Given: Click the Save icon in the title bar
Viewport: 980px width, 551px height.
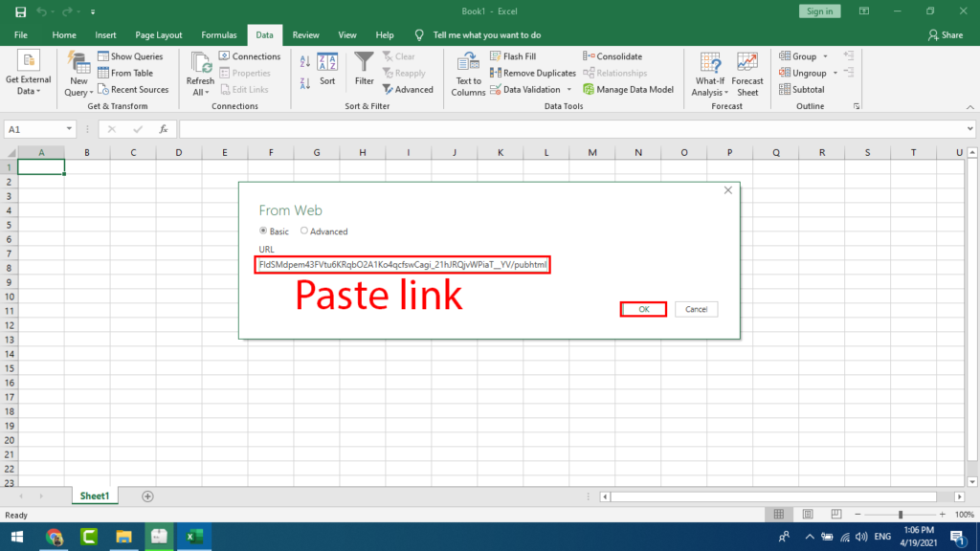Looking at the screenshot, I should (21, 11).
